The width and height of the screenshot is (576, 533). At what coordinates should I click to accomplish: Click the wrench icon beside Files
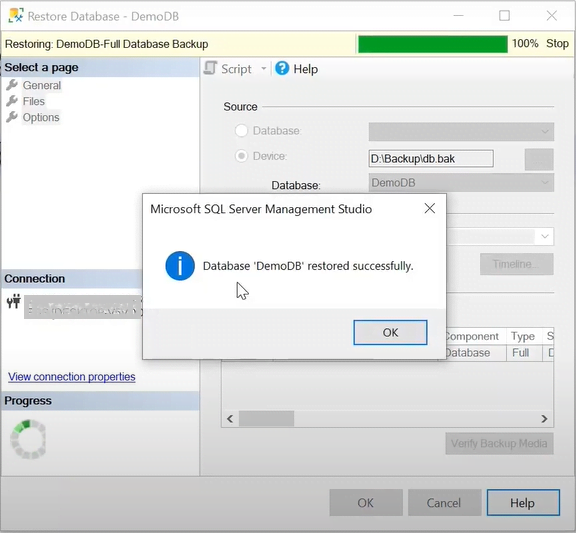click(x=12, y=101)
